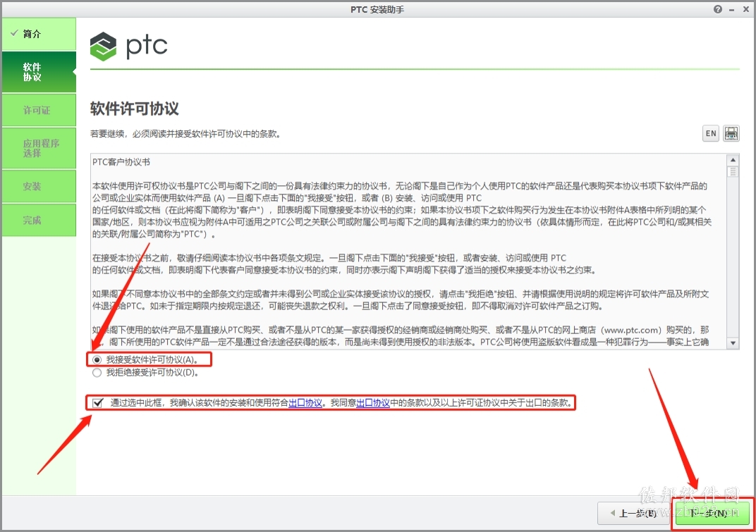The image size is (756, 532).
Task: Minimize the PTC installer window
Action: 732,10
